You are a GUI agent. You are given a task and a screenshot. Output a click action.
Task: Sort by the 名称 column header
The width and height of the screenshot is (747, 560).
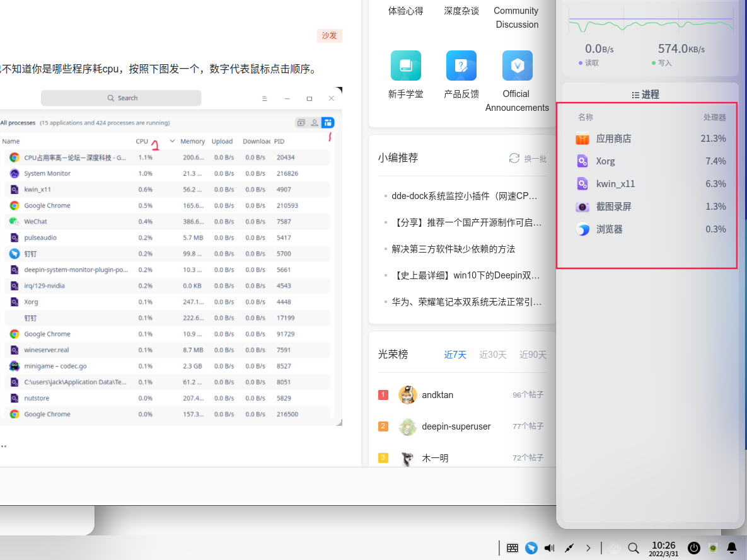point(586,117)
